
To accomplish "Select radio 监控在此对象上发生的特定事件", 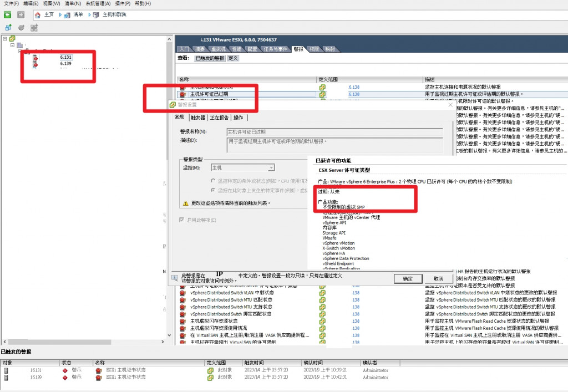I will pos(213,190).
